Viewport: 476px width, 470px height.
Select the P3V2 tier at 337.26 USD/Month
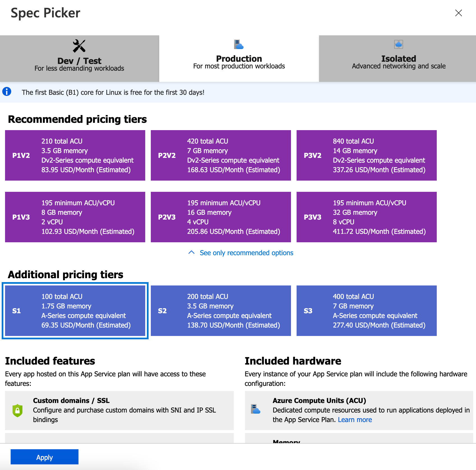[367, 155]
